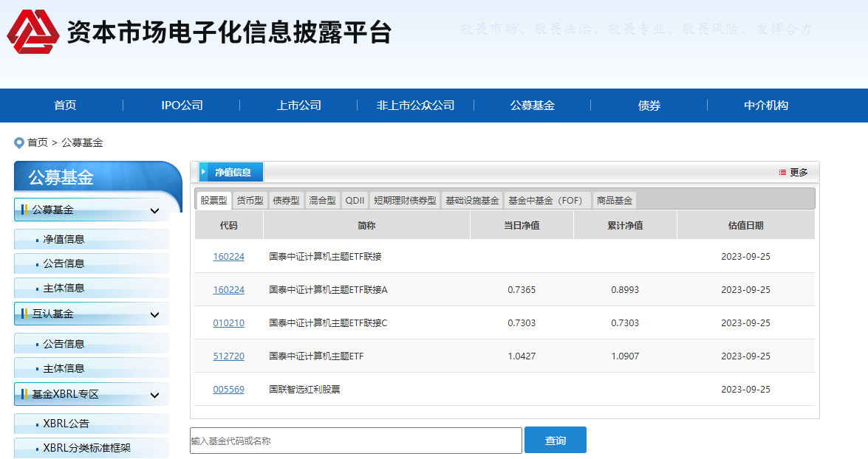Open fund code 512720 link
Viewport: 868px width, 459px height.
click(228, 356)
